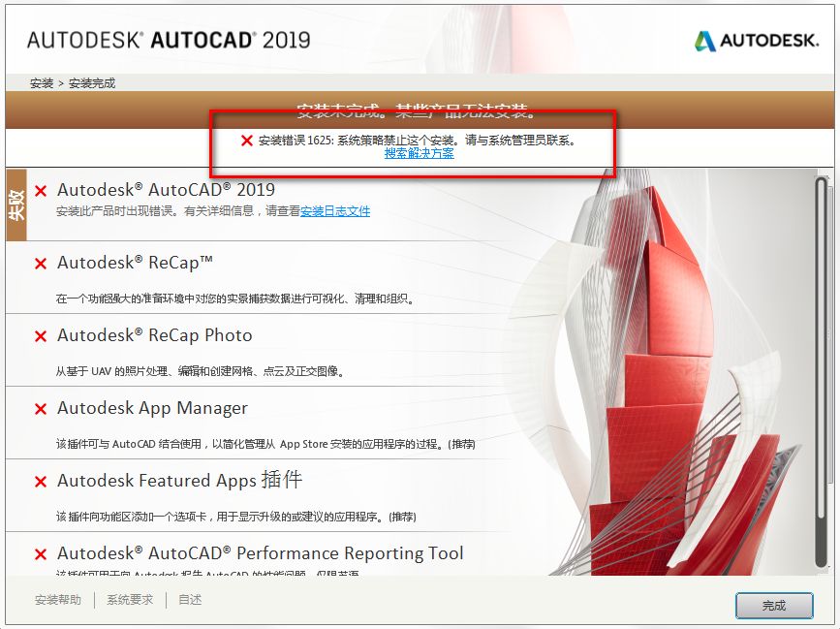Select the Autodesk Featured Apps 插件 title
Viewport: 840px width, 629px height.
180,480
